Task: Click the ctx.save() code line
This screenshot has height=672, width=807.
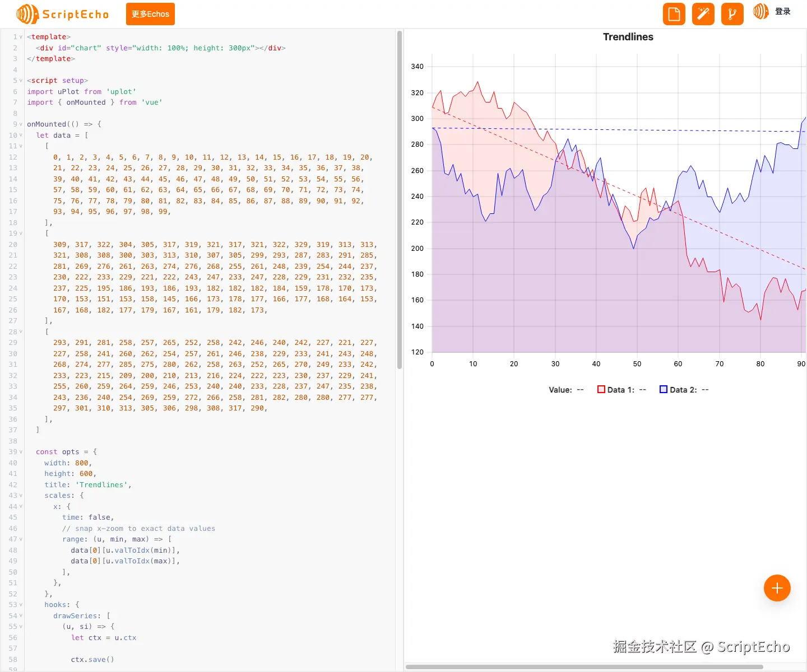Action: pyautogui.click(x=92, y=660)
